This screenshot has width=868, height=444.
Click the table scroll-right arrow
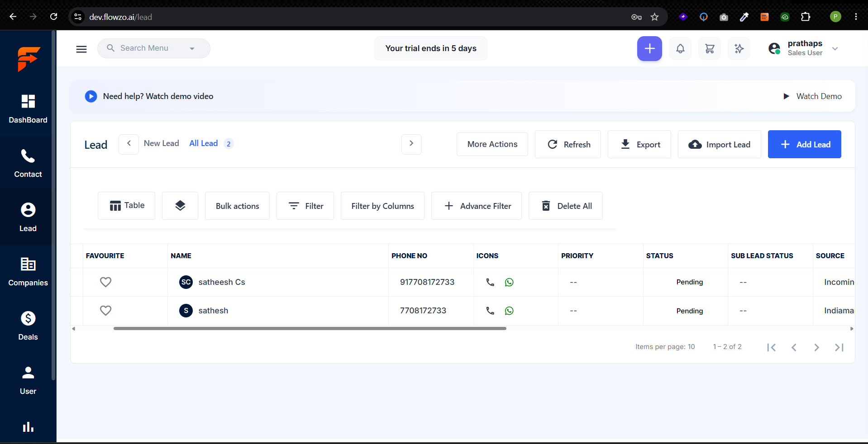[852, 329]
